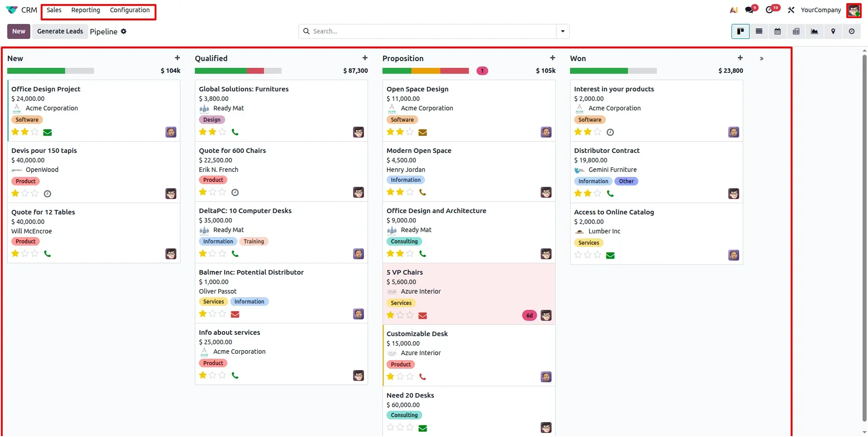Click the overdue 6d badge on 5 VP Chairs
This screenshot has width=868, height=437.
click(x=529, y=316)
